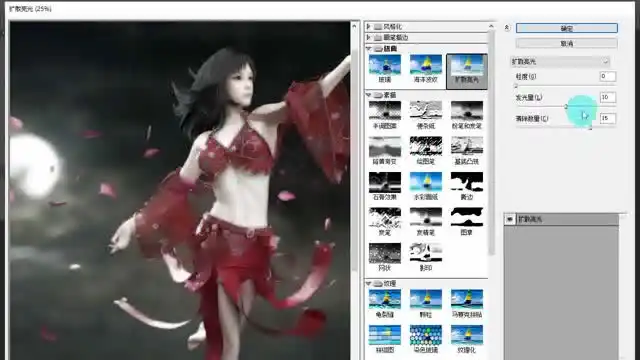Click the 粒度 (Graininess) value field

pos(607,76)
